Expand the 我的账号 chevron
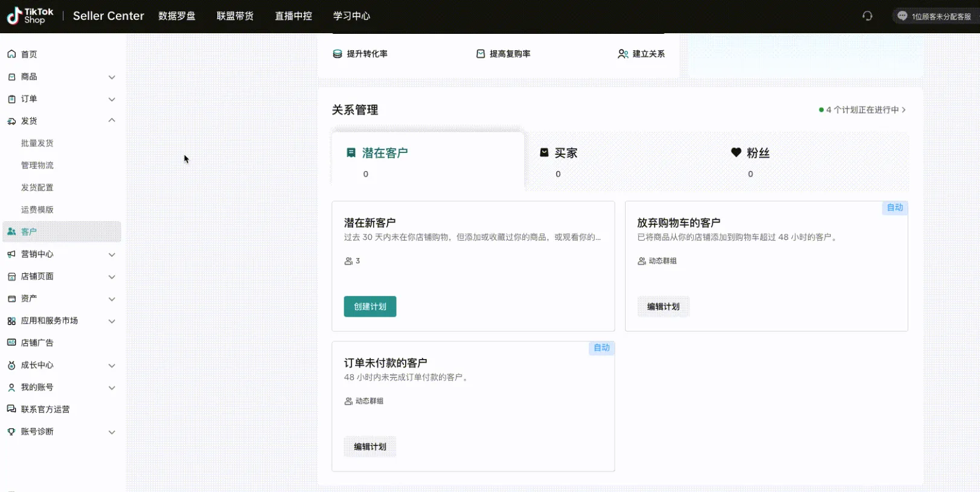The image size is (980, 492). tap(112, 387)
